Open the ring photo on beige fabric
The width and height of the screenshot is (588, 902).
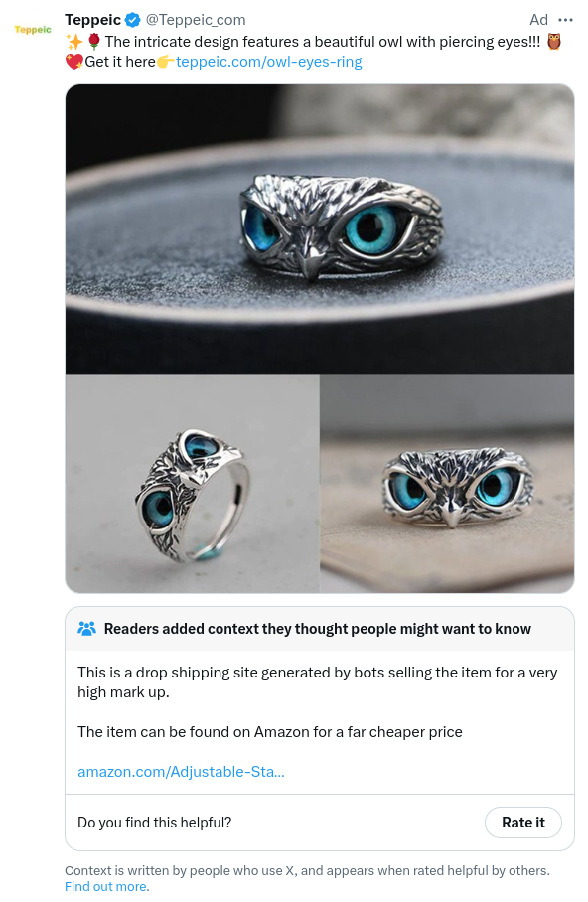coord(447,483)
